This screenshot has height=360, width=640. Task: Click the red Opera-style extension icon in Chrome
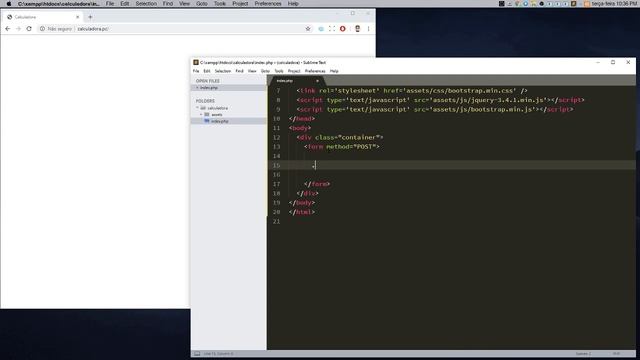point(342,29)
